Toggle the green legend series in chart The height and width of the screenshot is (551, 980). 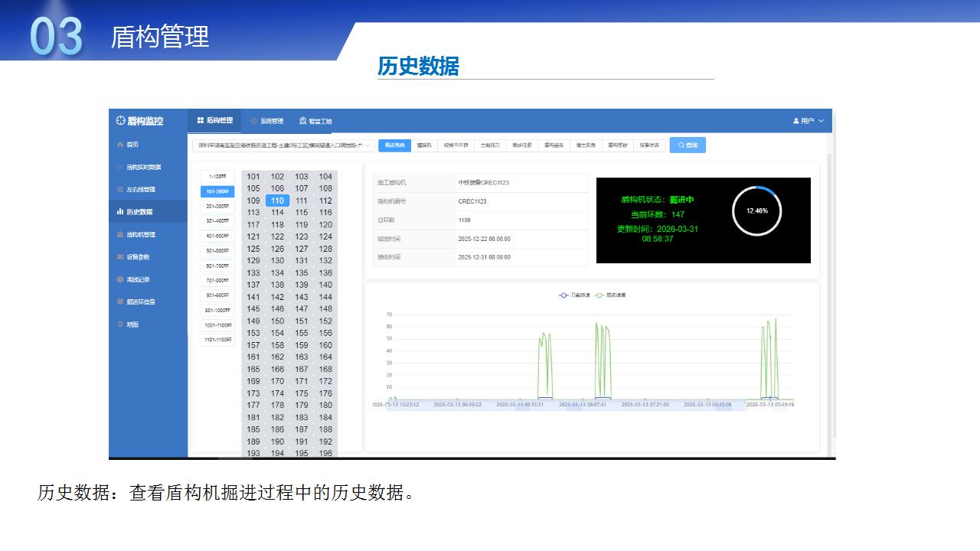(599, 295)
